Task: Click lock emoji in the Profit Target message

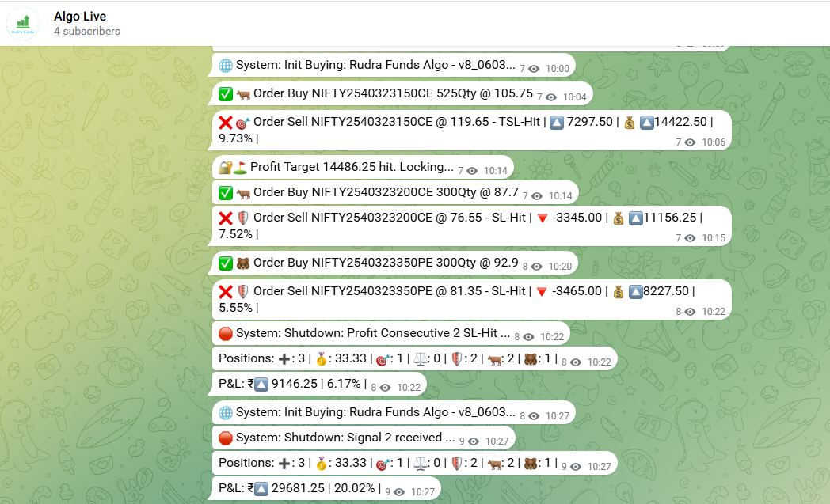Action: pyautogui.click(x=225, y=167)
